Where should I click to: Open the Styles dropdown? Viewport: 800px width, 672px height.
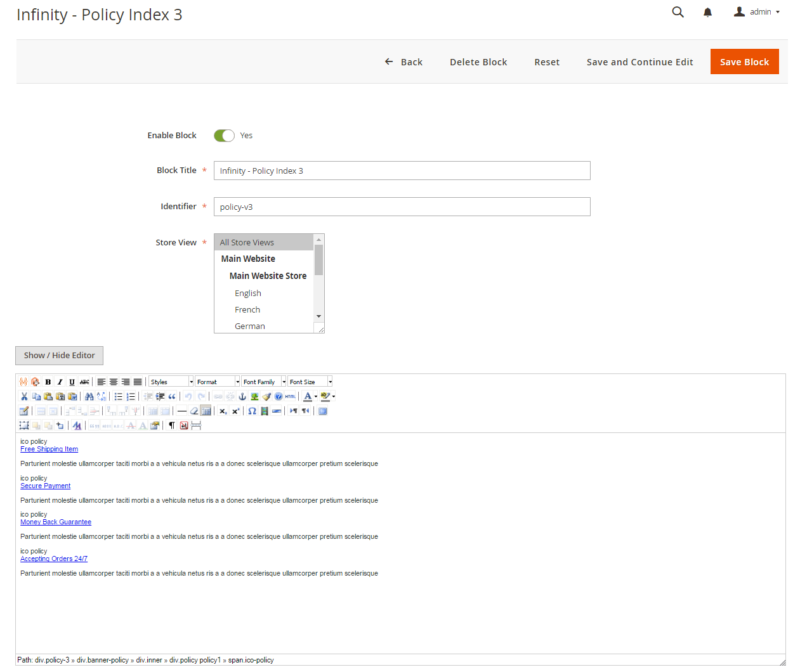click(171, 382)
